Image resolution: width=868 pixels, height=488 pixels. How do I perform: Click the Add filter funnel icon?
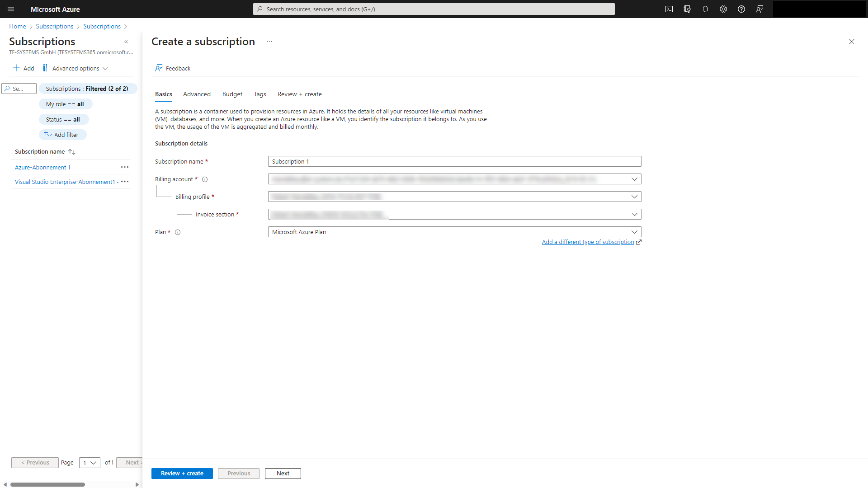pyautogui.click(x=47, y=134)
